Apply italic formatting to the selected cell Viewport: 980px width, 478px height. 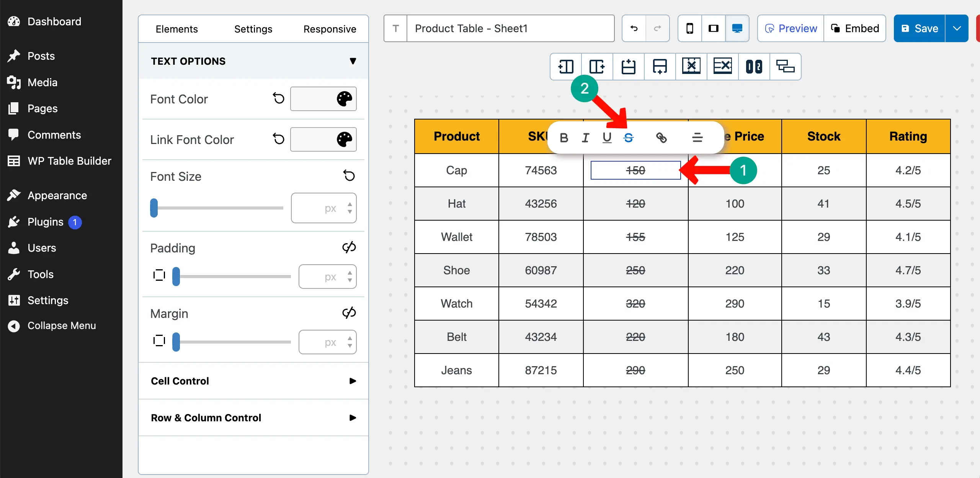pyautogui.click(x=585, y=137)
